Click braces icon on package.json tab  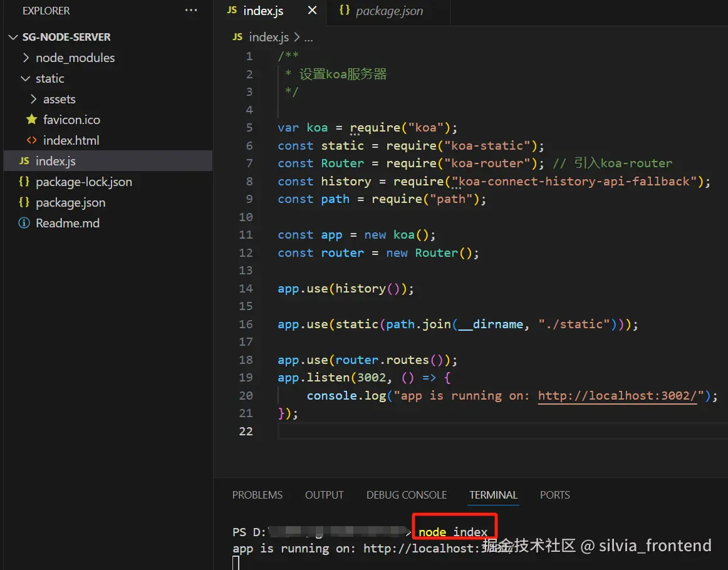click(344, 10)
